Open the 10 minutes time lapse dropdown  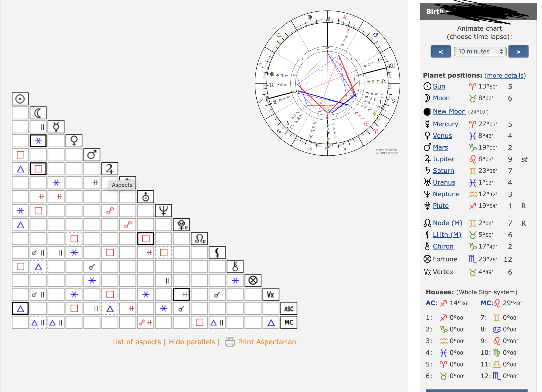480,52
